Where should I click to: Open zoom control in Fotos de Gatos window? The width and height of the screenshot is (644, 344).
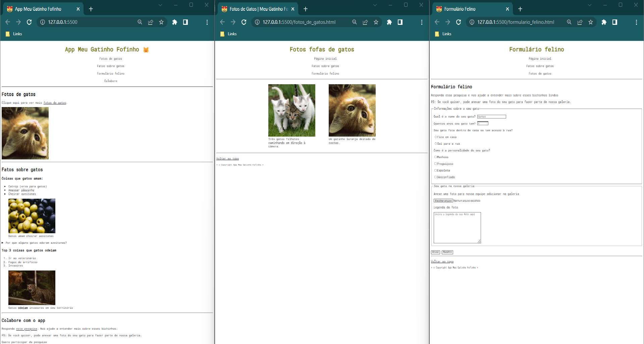tap(355, 22)
